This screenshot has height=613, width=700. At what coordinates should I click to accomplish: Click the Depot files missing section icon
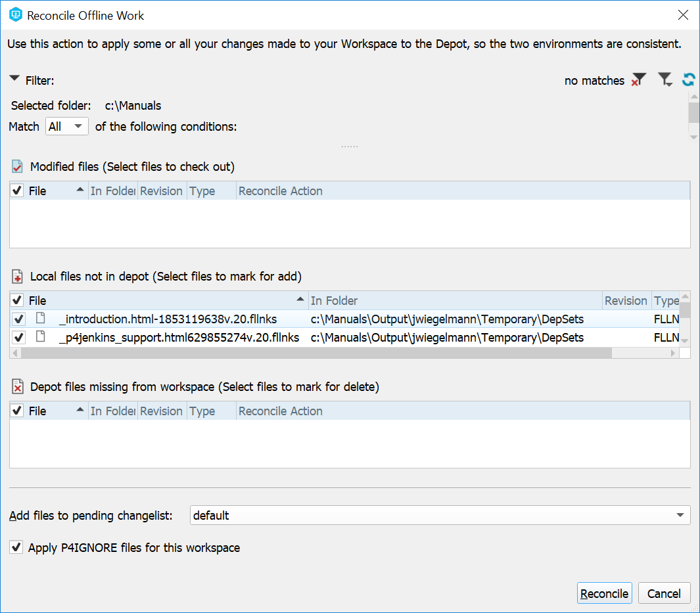pos(18,387)
